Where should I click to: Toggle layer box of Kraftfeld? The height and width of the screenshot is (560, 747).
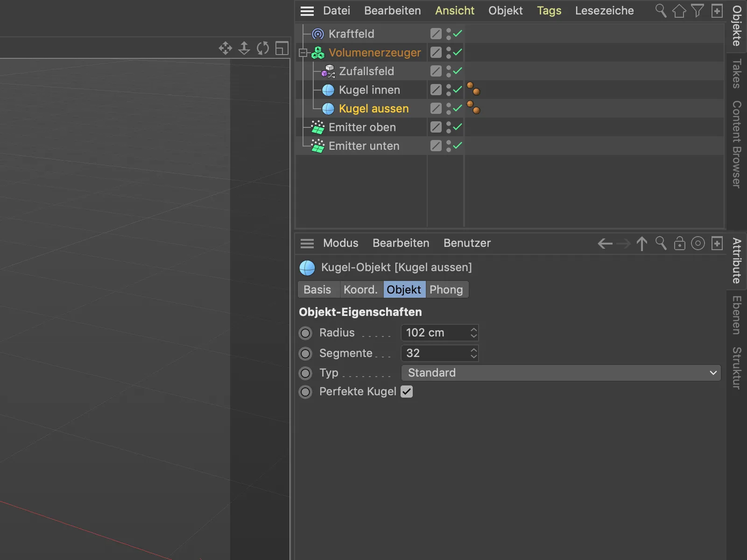pyautogui.click(x=436, y=34)
